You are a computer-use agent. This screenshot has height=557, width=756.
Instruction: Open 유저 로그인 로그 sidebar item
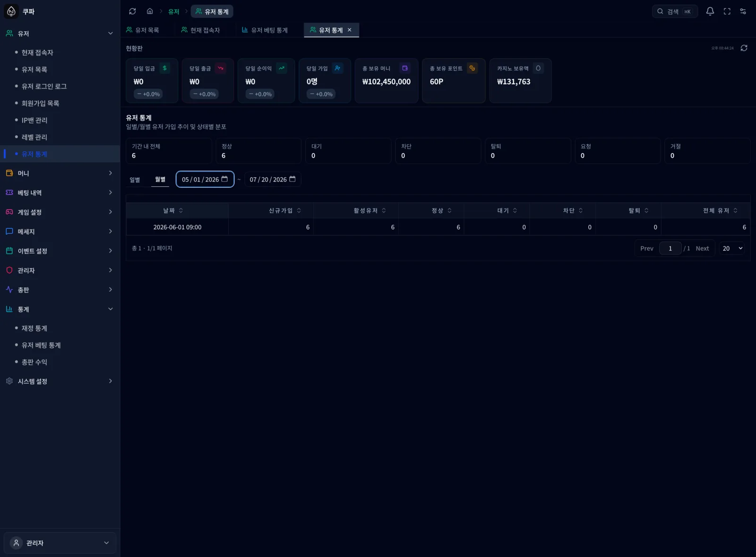coord(44,87)
